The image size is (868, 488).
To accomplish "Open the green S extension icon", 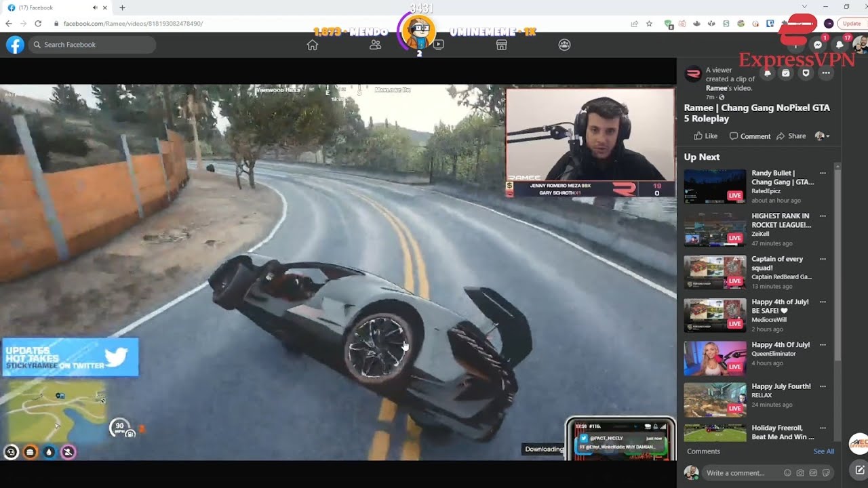I will (726, 23).
